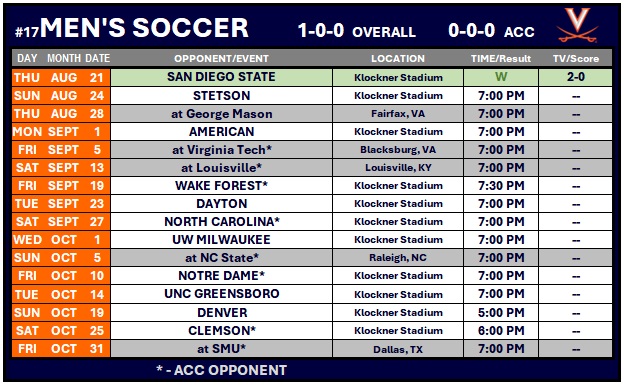Image resolution: width=625 pixels, height=386 pixels.
Task: Click the 2-0 score cell
Action: click(576, 77)
